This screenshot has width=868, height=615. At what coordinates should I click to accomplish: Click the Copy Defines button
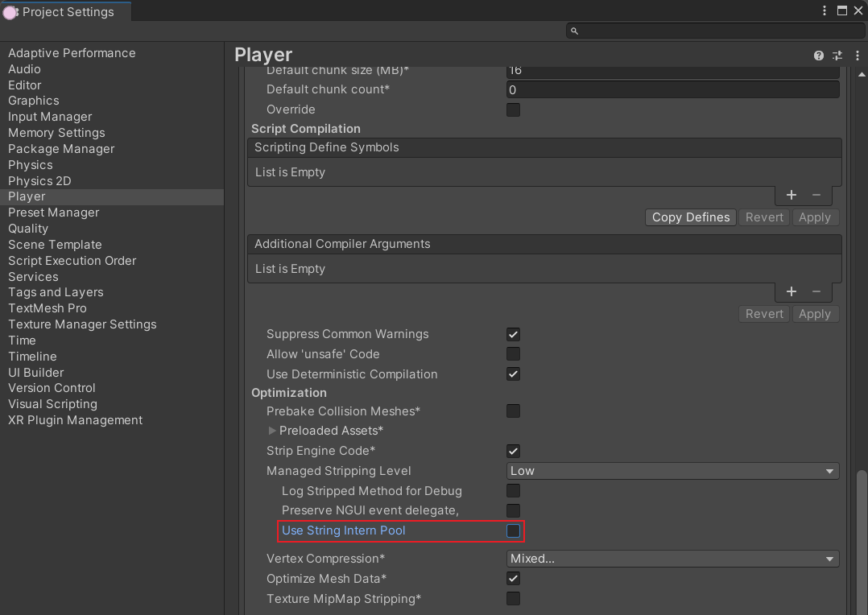point(690,217)
